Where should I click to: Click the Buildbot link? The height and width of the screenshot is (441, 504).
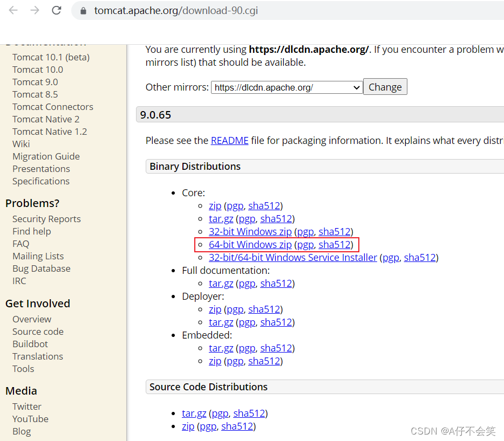[30, 343]
